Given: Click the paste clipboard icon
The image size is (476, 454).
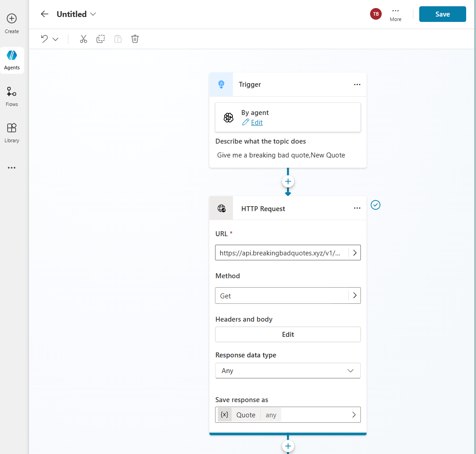Looking at the screenshot, I should click(x=118, y=39).
